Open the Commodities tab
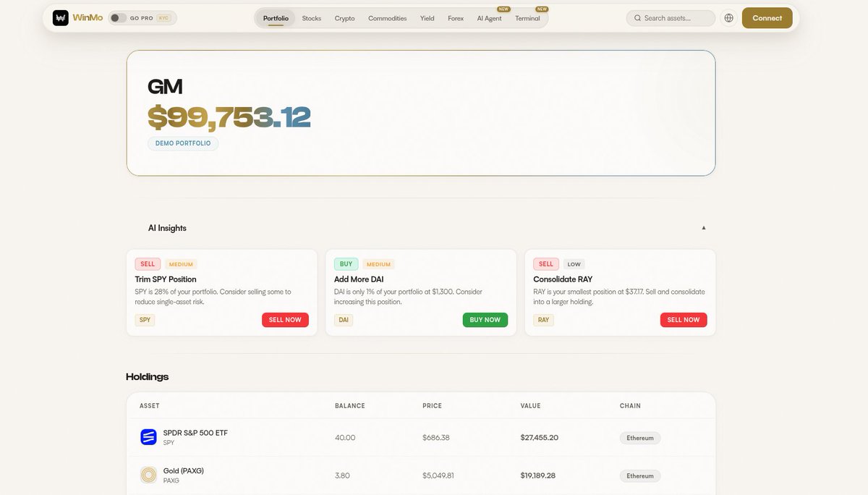Viewport: 868px width, 495px height. pyautogui.click(x=388, y=18)
